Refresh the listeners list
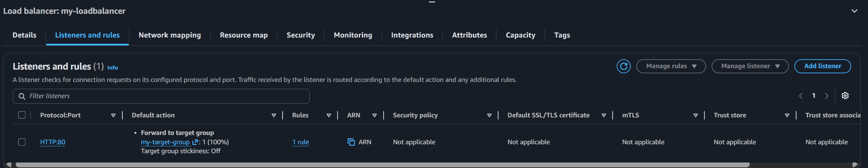The height and width of the screenshot is (168, 868). pyautogui.click(x=624, y=66)
